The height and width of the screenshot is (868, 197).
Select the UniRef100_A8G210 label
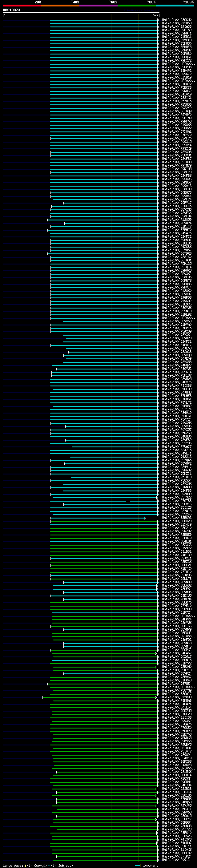tap(176, 528)
